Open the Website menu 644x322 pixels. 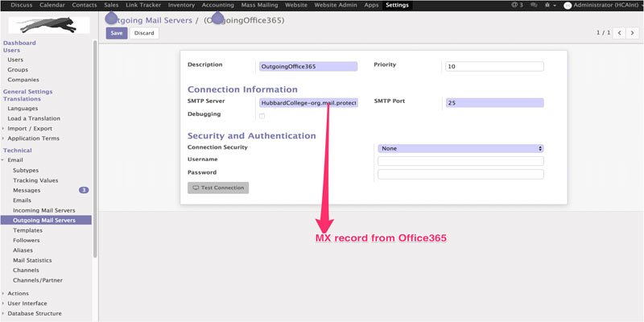(296, 6)
